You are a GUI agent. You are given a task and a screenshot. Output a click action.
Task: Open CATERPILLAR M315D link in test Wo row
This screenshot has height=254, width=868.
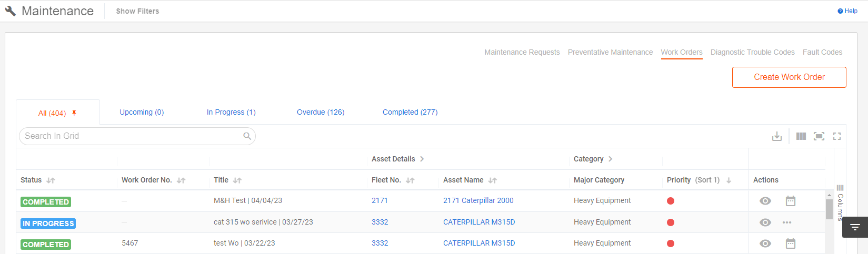click(x=479, y=243)
